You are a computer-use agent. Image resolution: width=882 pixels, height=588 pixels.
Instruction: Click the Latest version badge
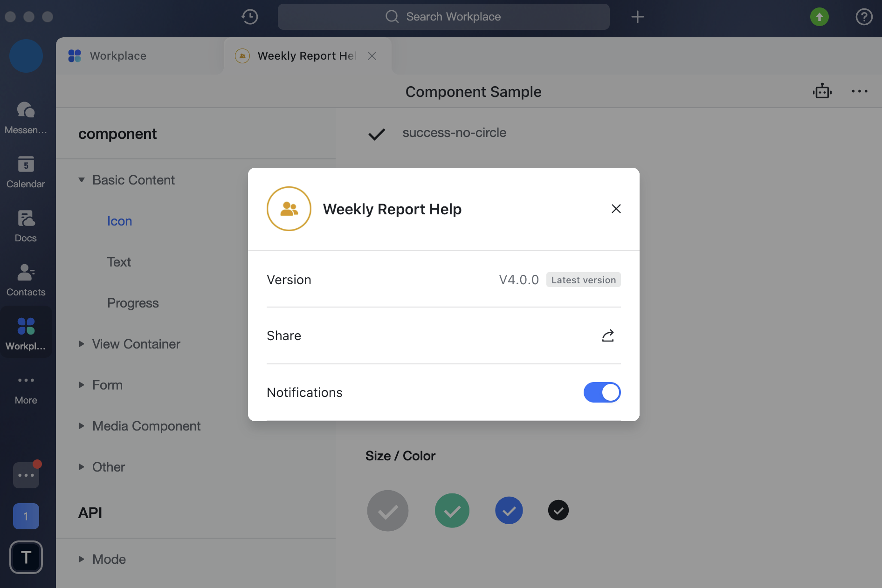[583, 280]
